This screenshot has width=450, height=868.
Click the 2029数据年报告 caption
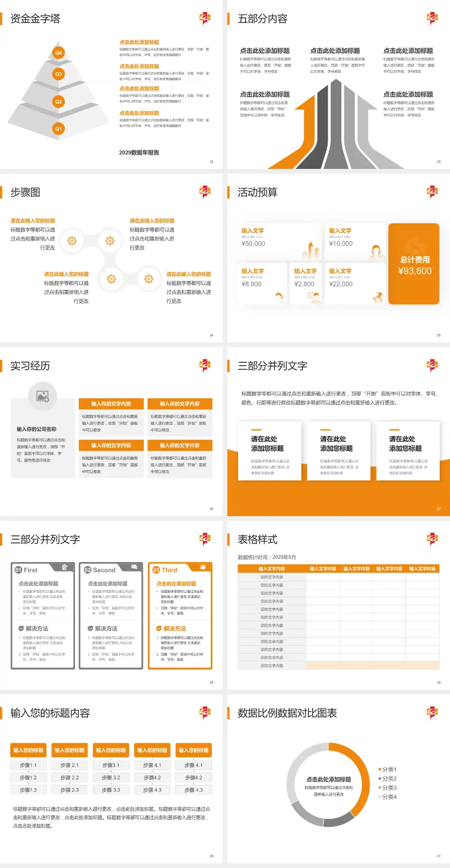tap(139, 152)
